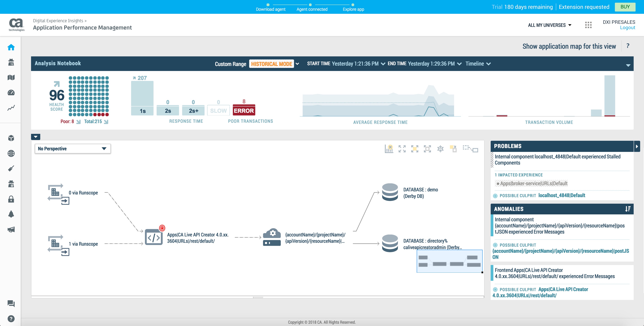Screen dimensions: 644x326
Task: Click the apps grid launcher icon
Action: coord(588,25)
